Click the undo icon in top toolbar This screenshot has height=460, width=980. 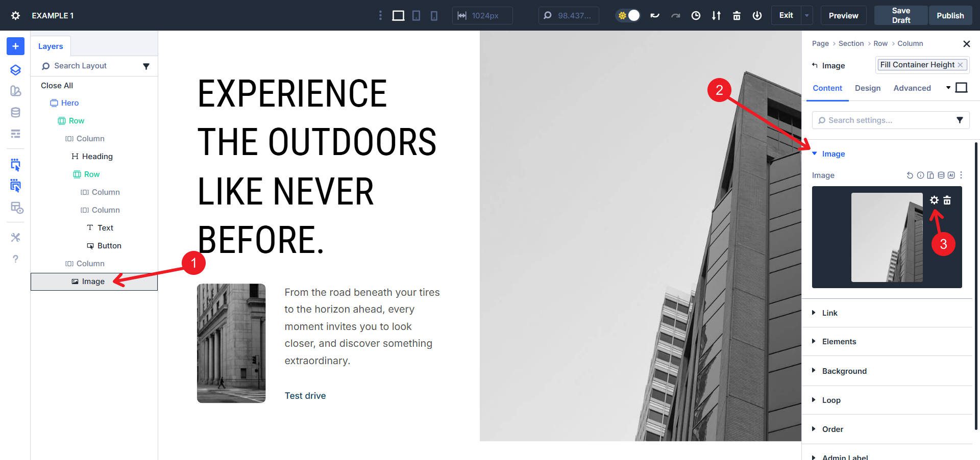[x=655, y=15]
